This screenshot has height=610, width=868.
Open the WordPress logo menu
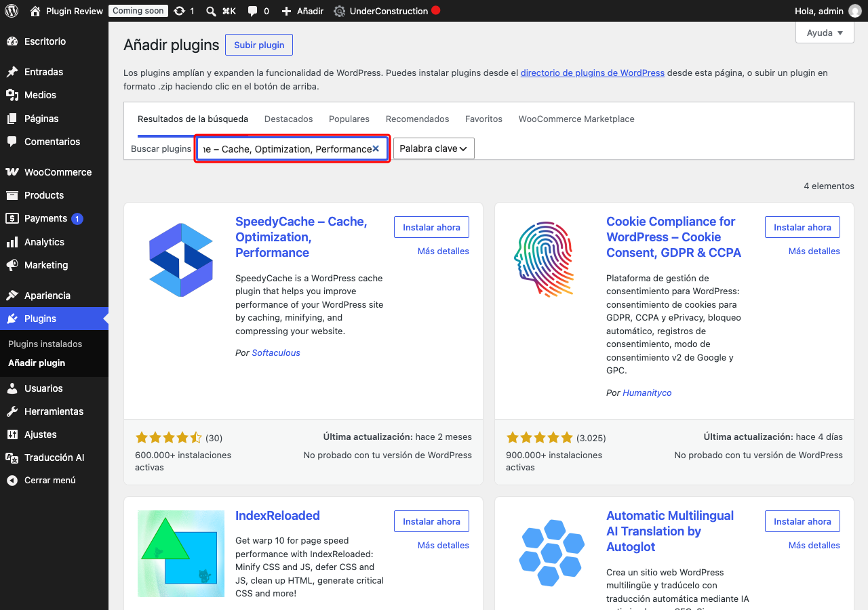pos(11,11)
